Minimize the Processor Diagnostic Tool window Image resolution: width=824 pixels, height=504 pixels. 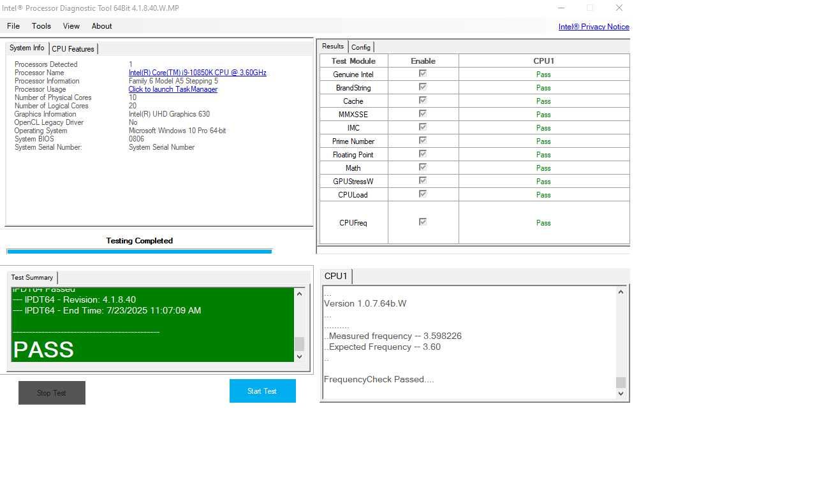pos(561,8)
